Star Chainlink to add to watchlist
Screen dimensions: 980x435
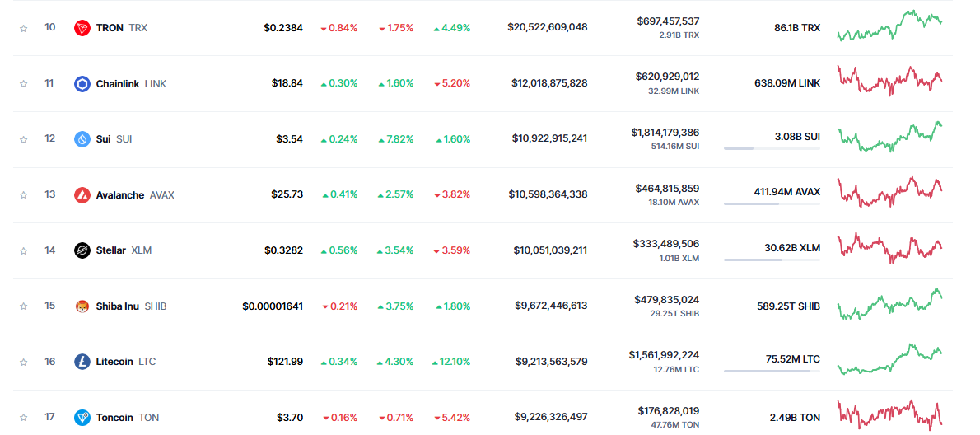[x=24, y=84]
